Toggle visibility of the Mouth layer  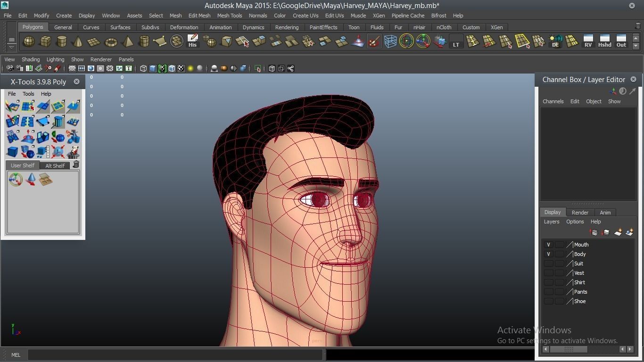pos(548,245)
